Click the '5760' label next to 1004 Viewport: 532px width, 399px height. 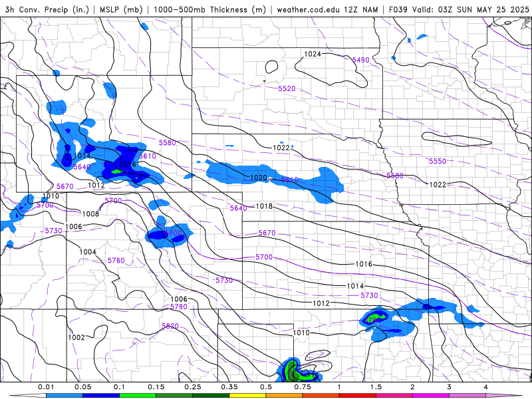click(x=116, y=261)
